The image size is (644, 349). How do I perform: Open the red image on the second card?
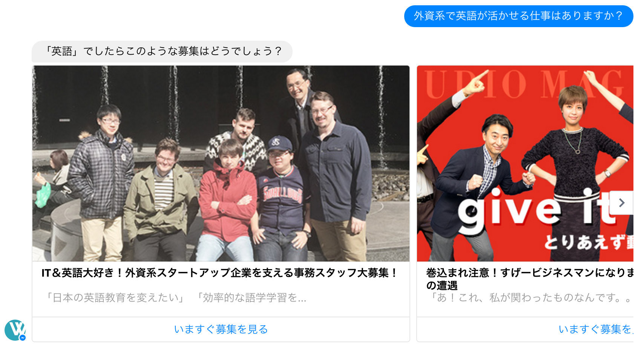tap(525, 164)
